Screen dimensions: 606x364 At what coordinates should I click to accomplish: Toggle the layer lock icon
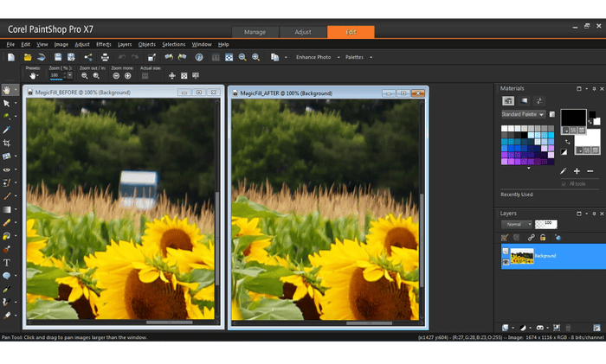pos(543,238)
